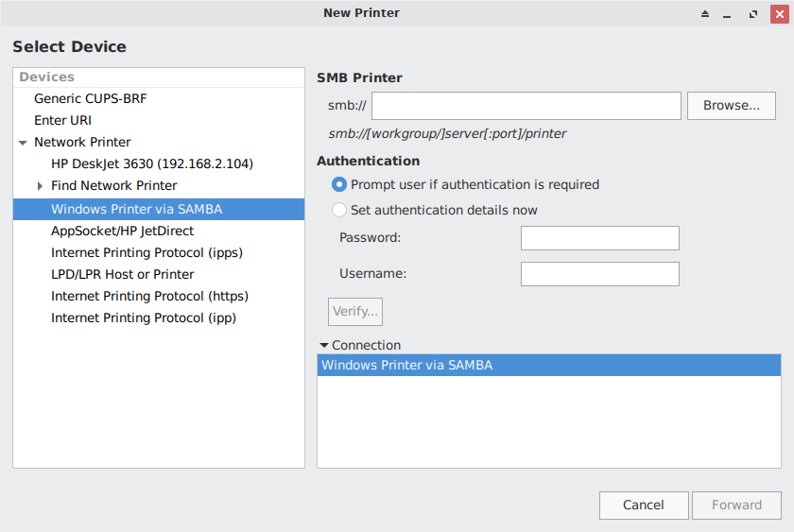Select HP DeskJet 3630 printer
The image size is (794, 532).
coord(151,163)
